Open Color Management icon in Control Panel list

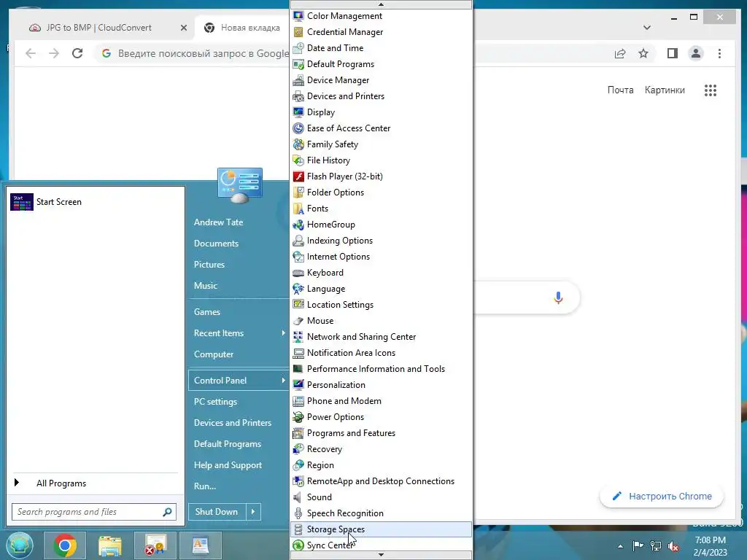[298, 16]
